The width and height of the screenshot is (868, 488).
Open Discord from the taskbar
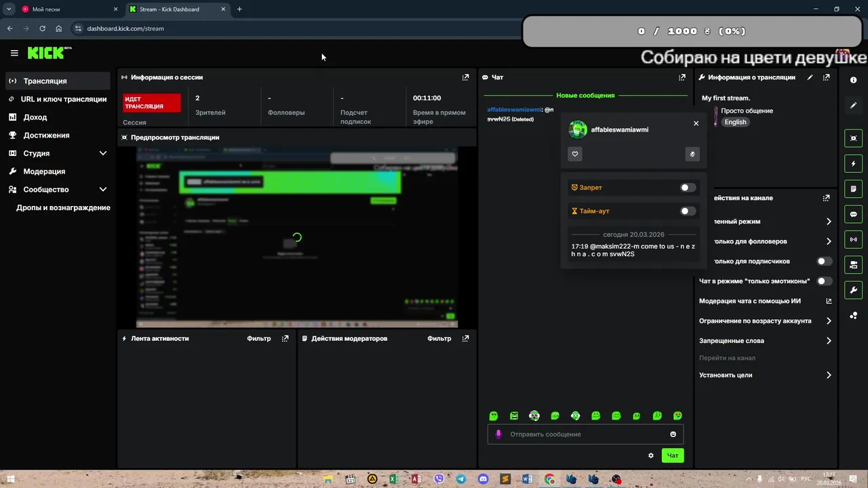pos(483,479)
